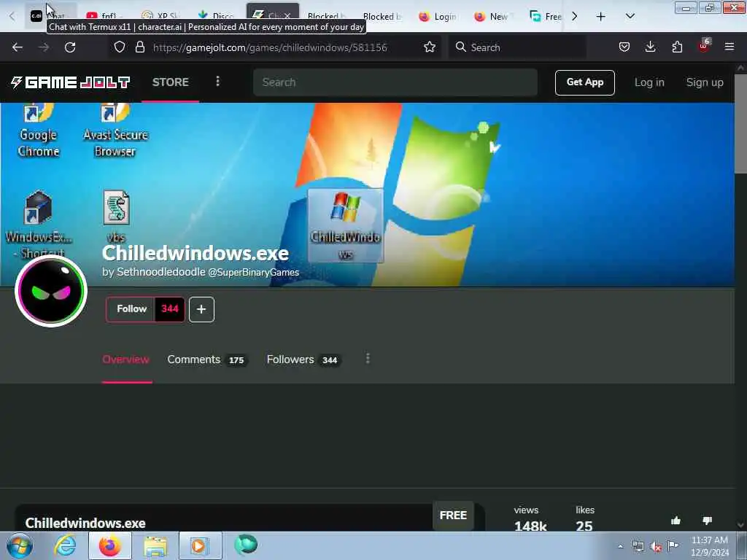Viewport: 747px width, 560px height.
Task: Click the Log in link
Action: point(649,82)
